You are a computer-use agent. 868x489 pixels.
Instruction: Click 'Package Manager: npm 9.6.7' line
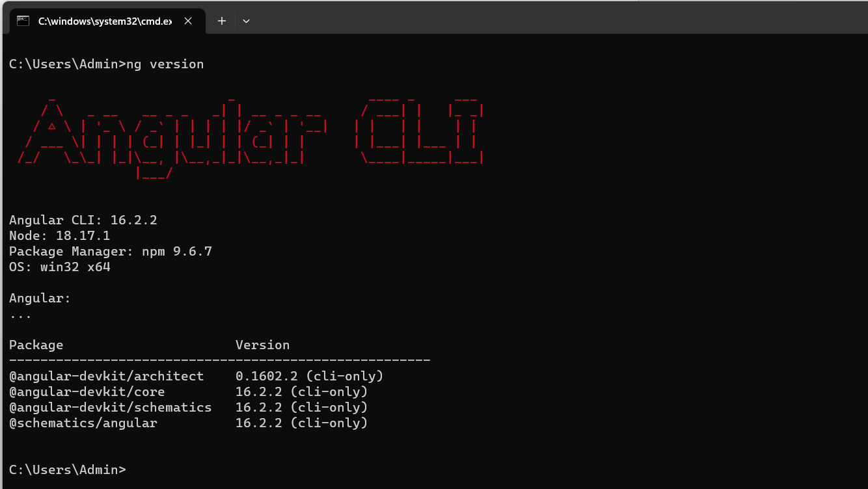pos(111,252)
